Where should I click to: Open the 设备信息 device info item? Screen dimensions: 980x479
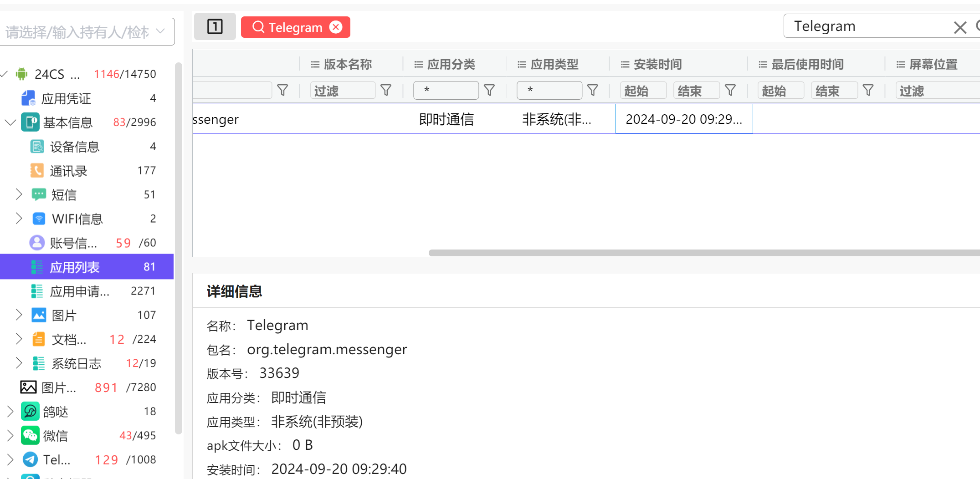(x=74, y=147)
